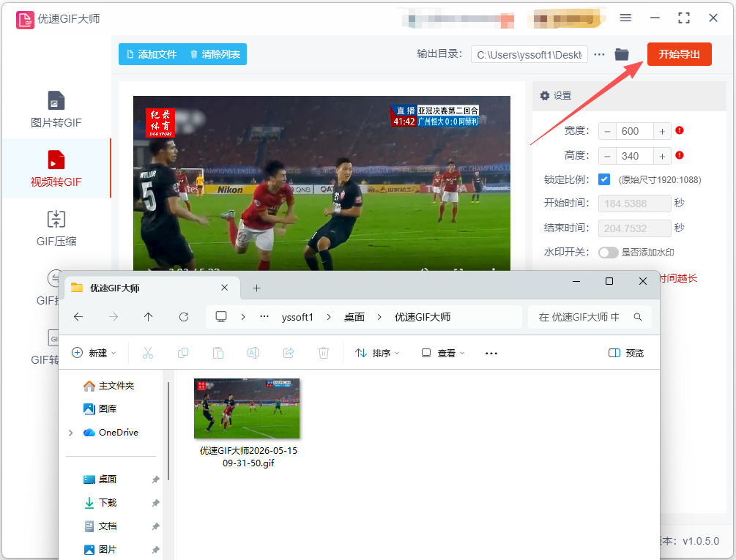This screenshot has width=736, height=560.
Task: Open 文档 pinned folder in sidebar
Action: pos(100,526)
